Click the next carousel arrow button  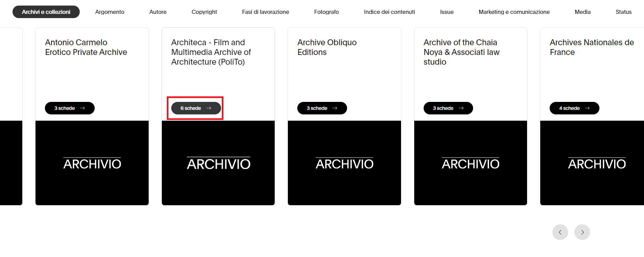coord(582,232)
